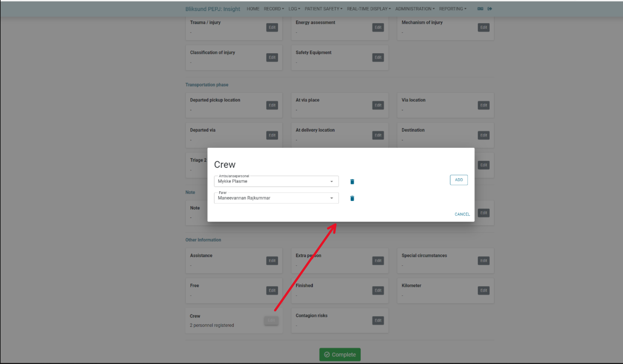Click Edit on Assistance field
The height and width of the screenshot is (364, 623).
click(272, 260)
